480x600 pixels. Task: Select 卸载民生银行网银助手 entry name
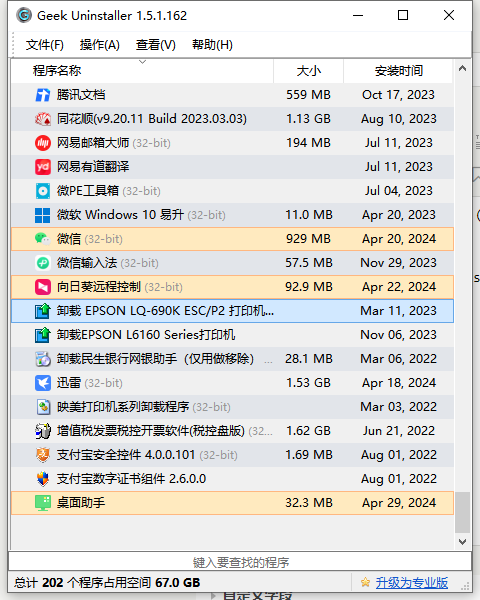click(x=155, y=359)
